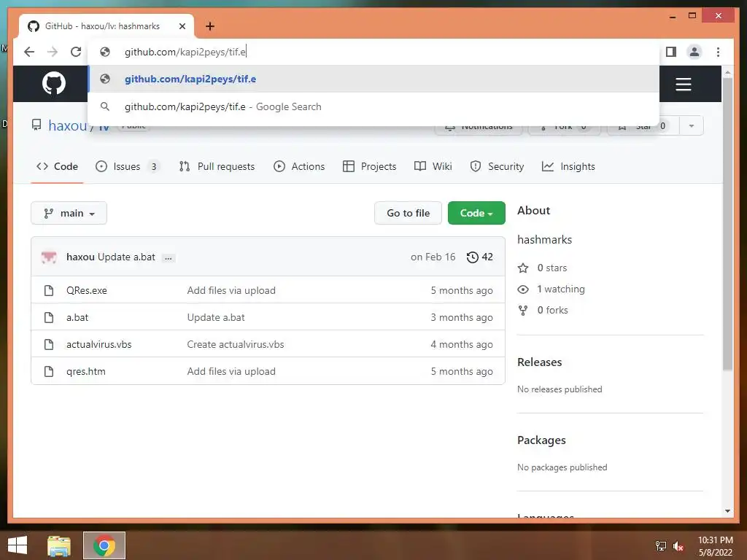Click the muted volume tray icon
747x560 pixels.
tap(678, 546)
